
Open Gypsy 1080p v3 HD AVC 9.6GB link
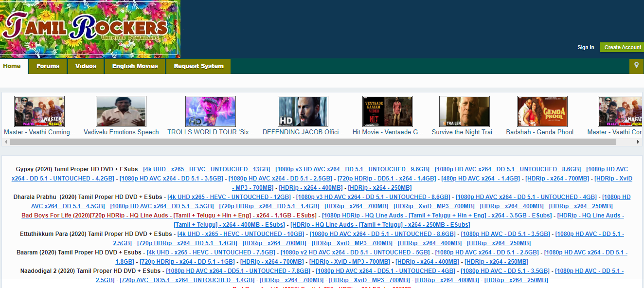click(352, 169)
